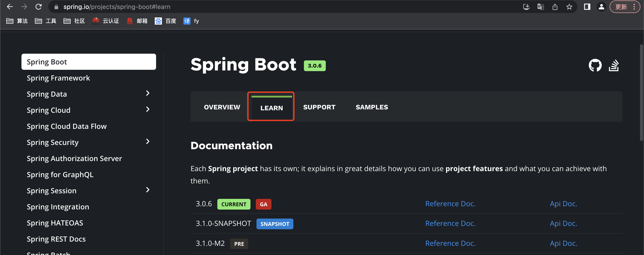Open Spring REST Docs project
The width and height of the screenshot is (644, 255).
coord(56,239)
